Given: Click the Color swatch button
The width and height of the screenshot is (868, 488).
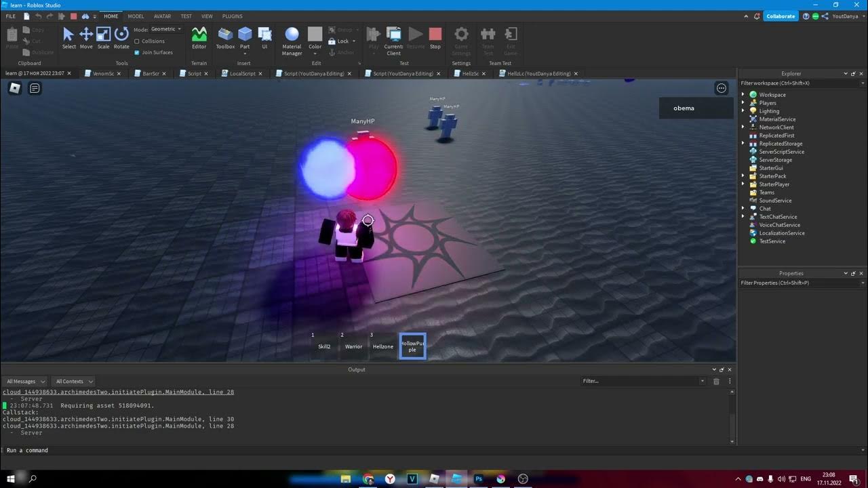Looking at the screenshot, I should pos(315,34).
